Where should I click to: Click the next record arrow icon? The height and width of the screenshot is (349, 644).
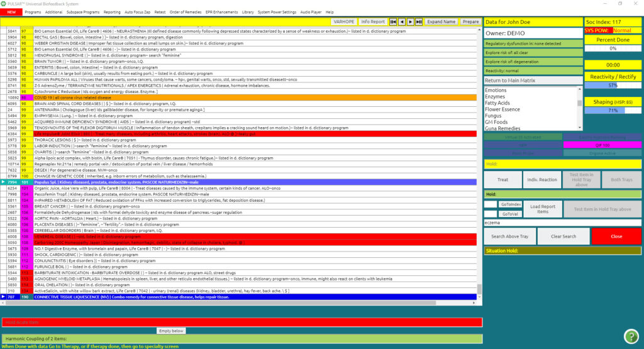coord(411,21)
